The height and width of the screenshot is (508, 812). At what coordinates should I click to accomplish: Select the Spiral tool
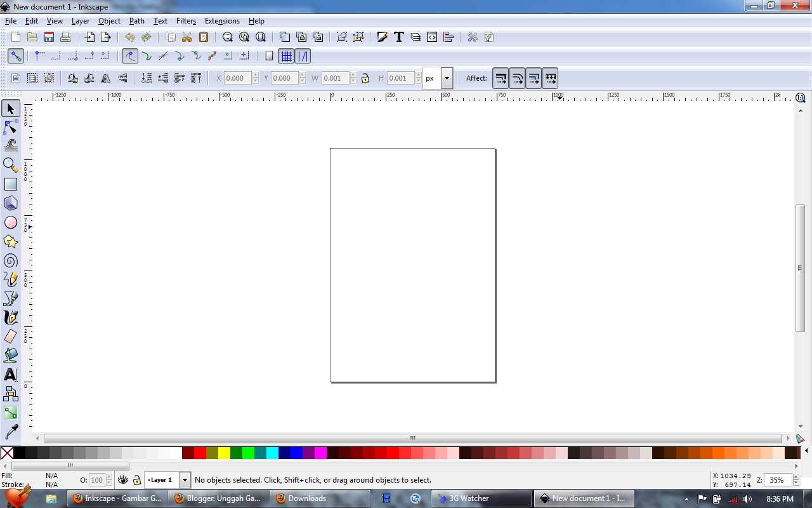click(10, 260)
